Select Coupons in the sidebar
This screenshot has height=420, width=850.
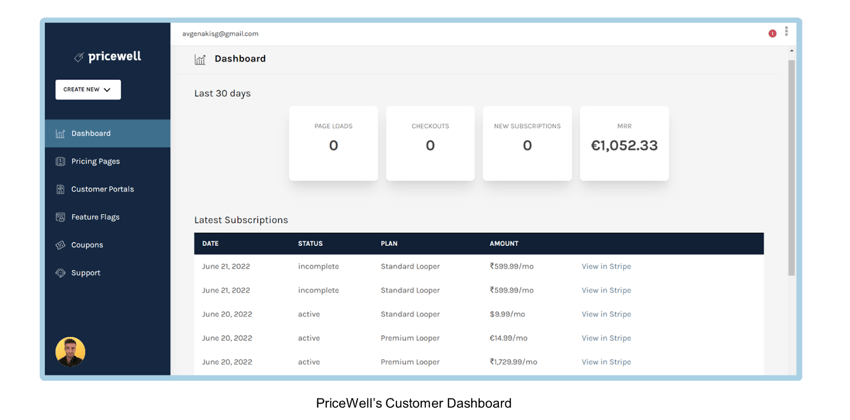pyautogui.click(x=87, y=245)
